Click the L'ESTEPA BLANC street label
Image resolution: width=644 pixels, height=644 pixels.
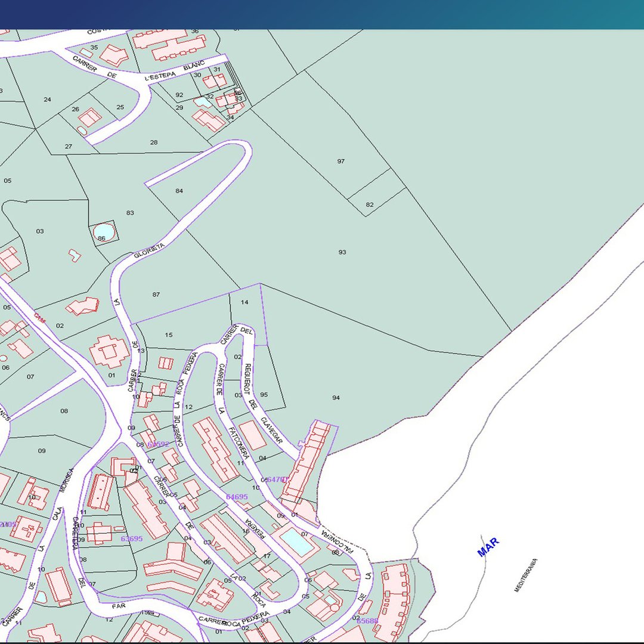[175, 71]
